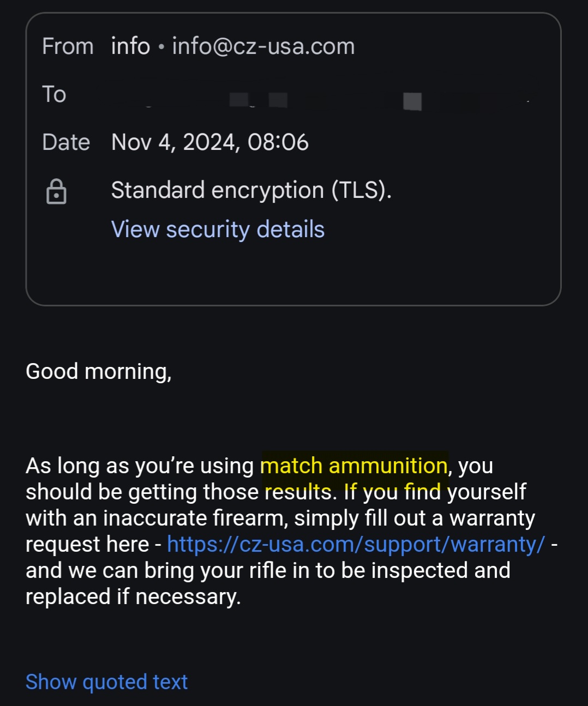The height and width of the screenshot is (706, 588).
Task: Click the highlighted "match ammunition" text
Action: point(353,466)
